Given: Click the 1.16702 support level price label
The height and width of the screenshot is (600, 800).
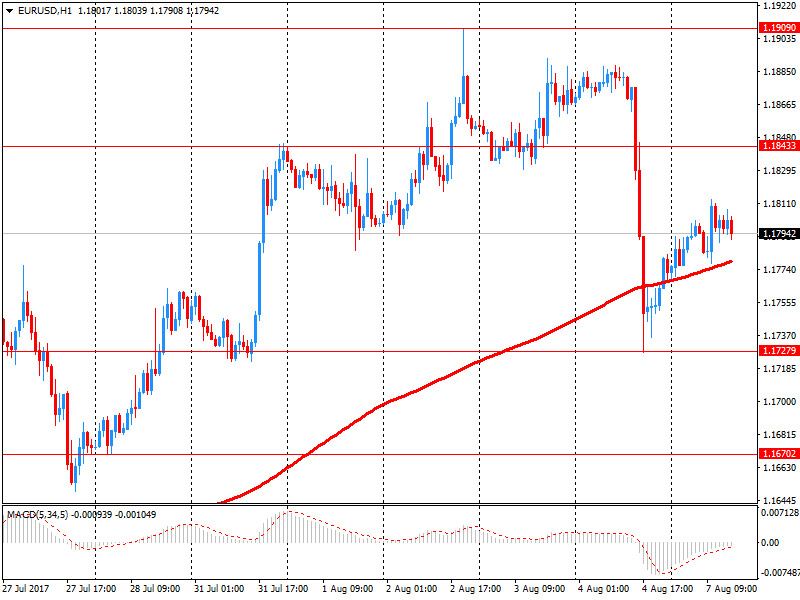Looking at the screenshot, I should 779,453.
